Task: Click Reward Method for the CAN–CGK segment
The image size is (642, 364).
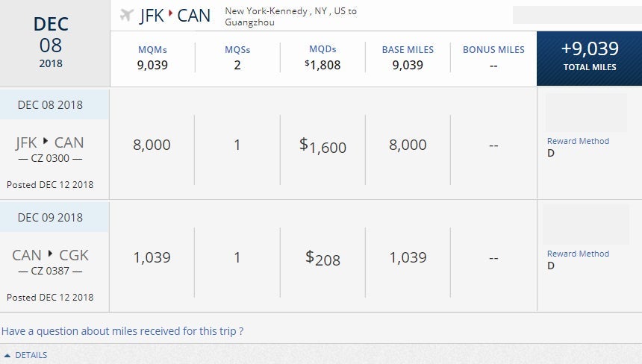Action: coord(578,254)
